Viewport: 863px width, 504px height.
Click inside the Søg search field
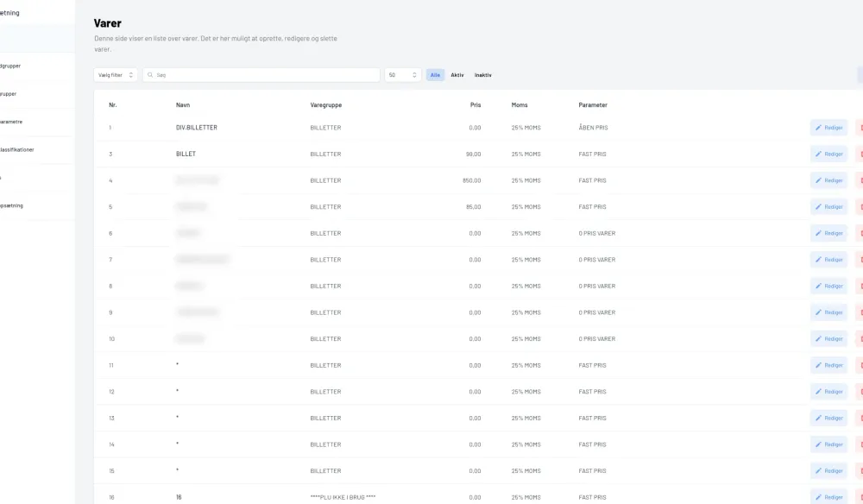click(x=263, y=75)
